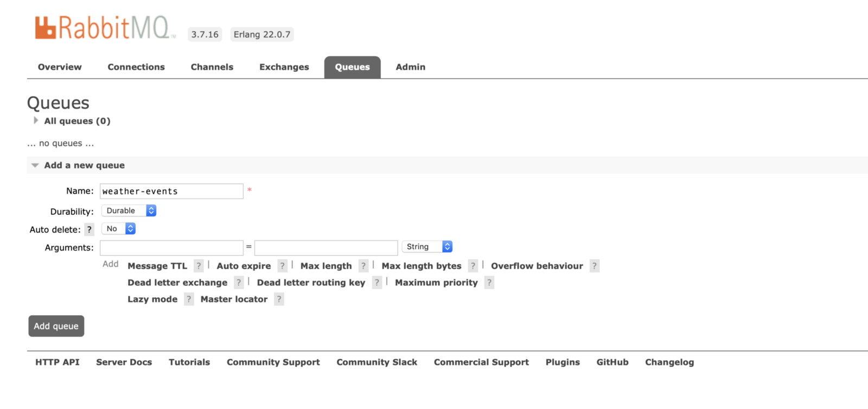Click the Erlang 22.0.7 badge

click(262, 34)
